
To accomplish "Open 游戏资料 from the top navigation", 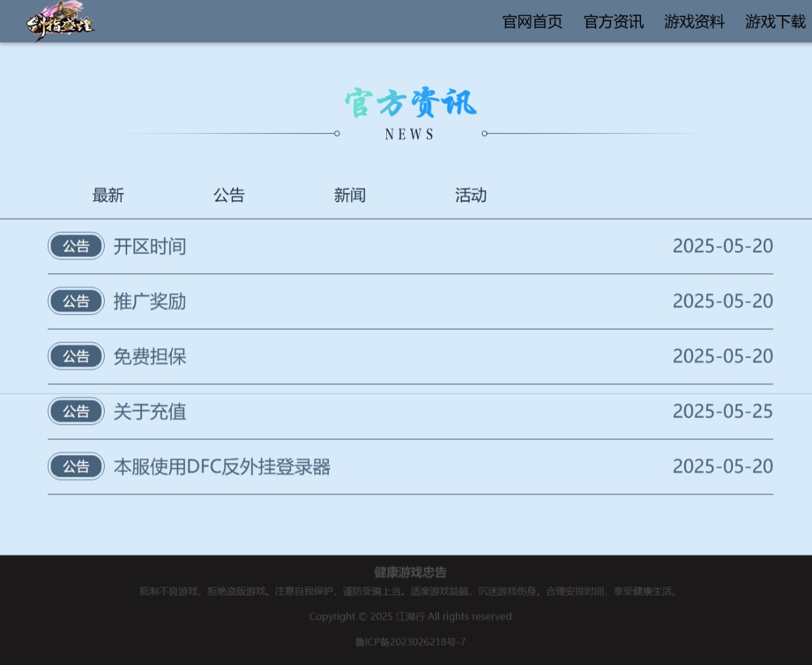I will [x=694, y=22].
